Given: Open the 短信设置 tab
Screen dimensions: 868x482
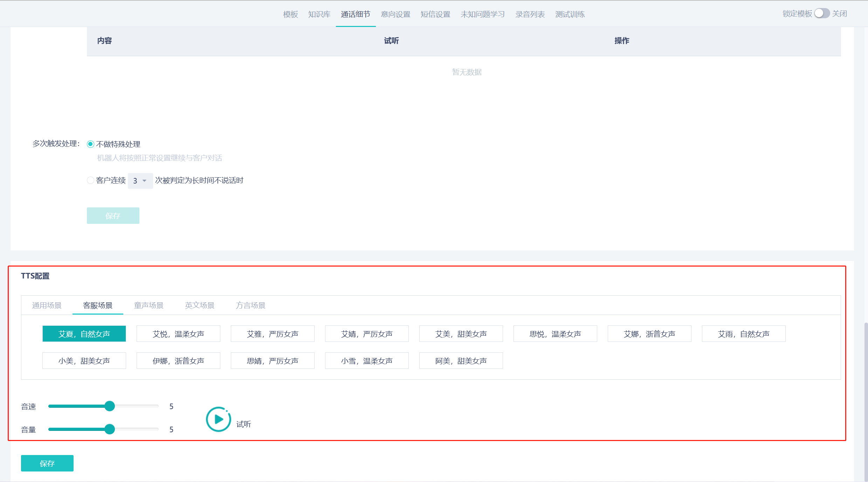Looking at the screenshot, I should pos(435,14).
